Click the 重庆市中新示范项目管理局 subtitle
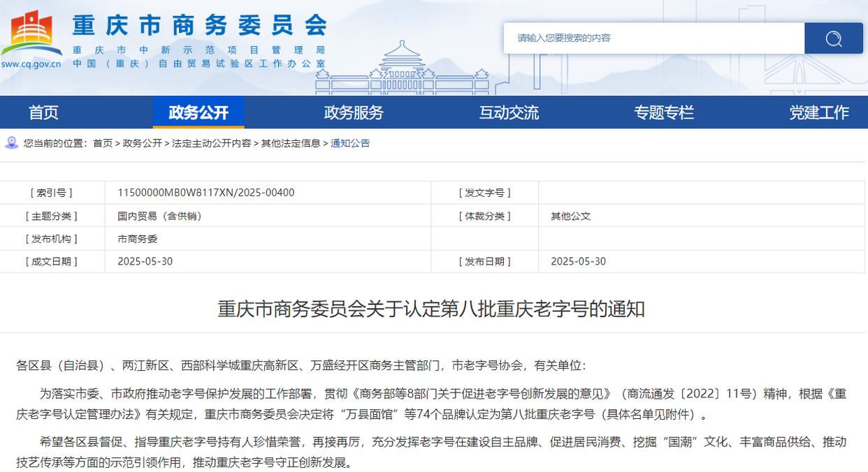The height and width of the screenshot is (472, 868). pos(199,50)
